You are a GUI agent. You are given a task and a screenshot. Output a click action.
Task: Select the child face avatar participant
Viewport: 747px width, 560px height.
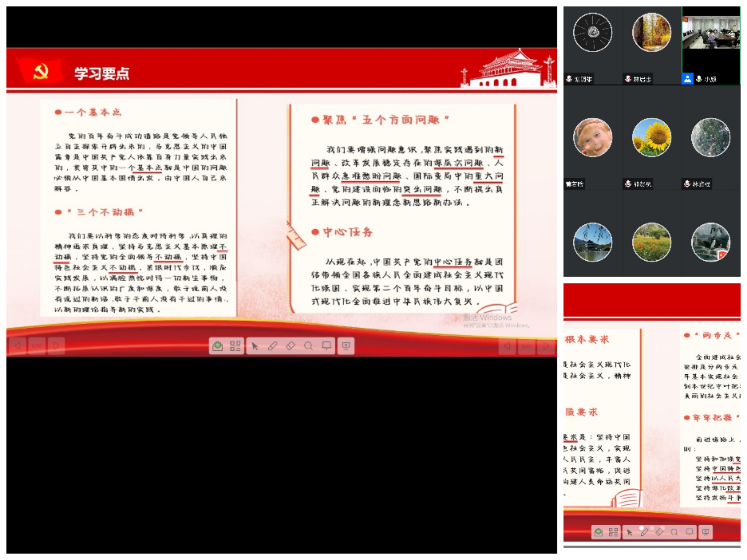[x=592, y=137]
